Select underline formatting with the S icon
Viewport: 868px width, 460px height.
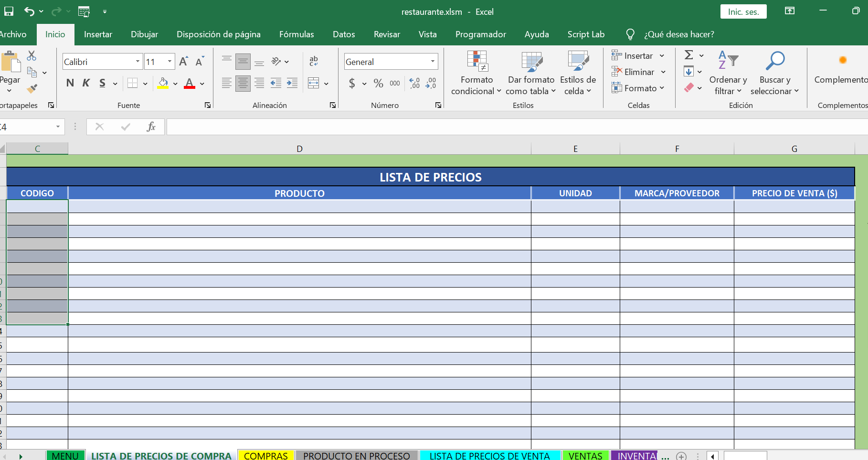pyautogui.click(x=102, y=83)
